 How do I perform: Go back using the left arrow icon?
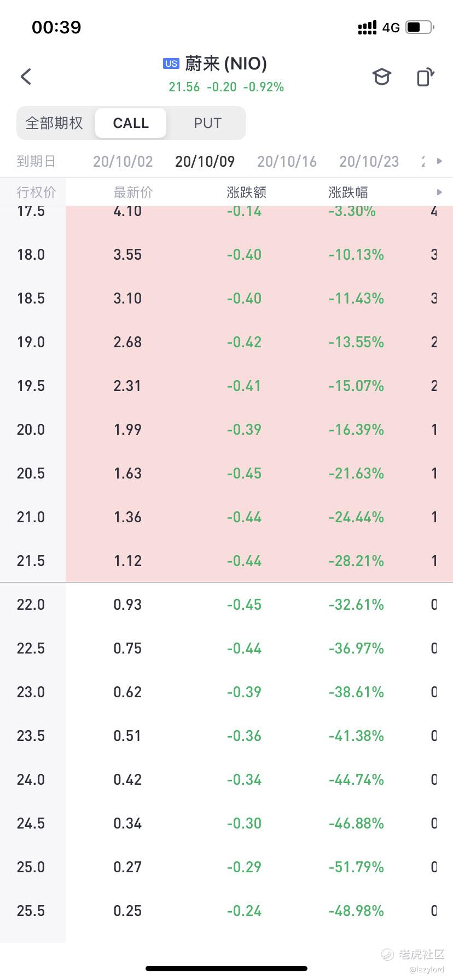pyautogui.click(x=26, y=77)
